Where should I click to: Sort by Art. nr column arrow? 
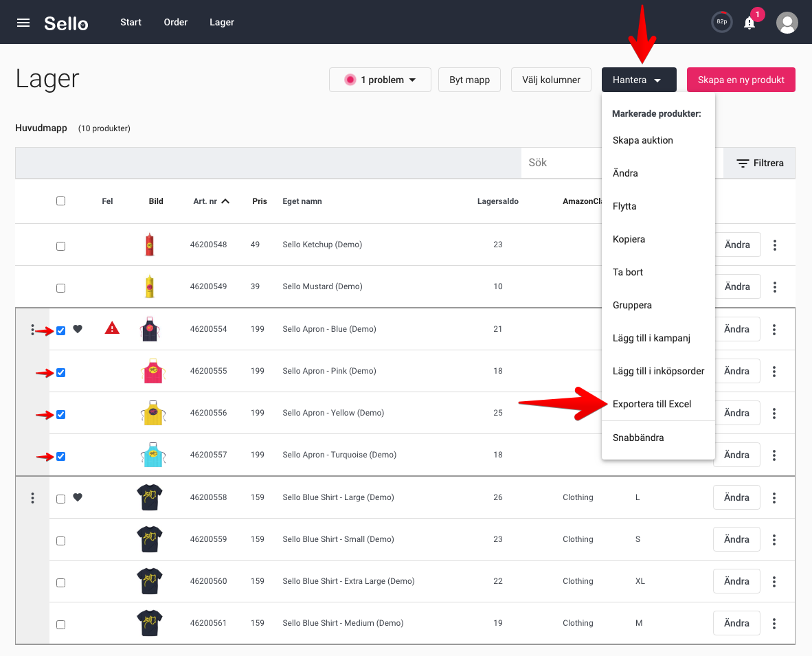(225, 201)
